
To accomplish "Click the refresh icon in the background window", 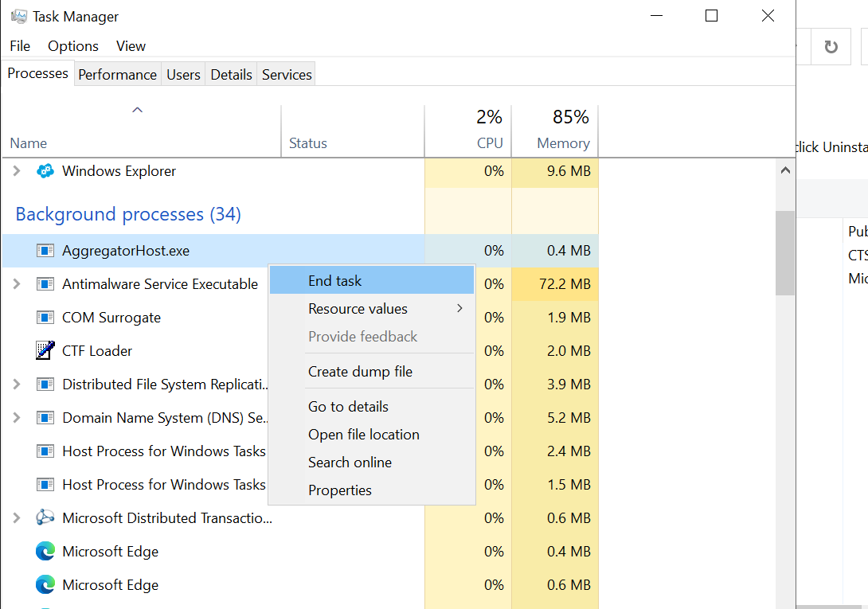I will (831, 47).
